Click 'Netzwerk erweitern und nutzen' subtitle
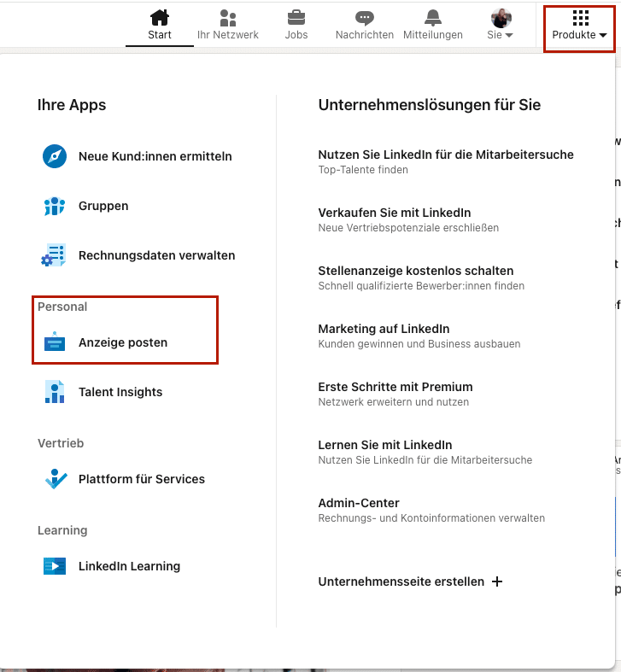The height and width of the screenshot is (672, 621). coord(393,402)
